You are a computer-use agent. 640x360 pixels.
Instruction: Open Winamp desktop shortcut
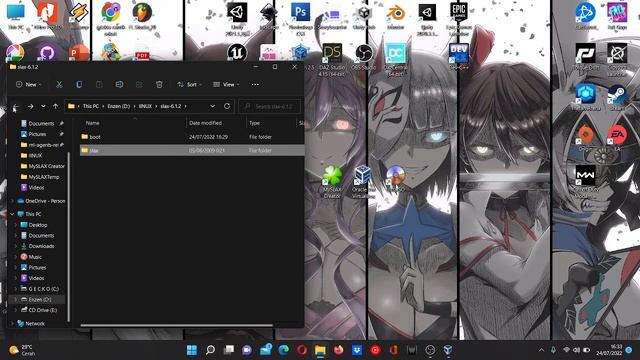click(79, 16)
